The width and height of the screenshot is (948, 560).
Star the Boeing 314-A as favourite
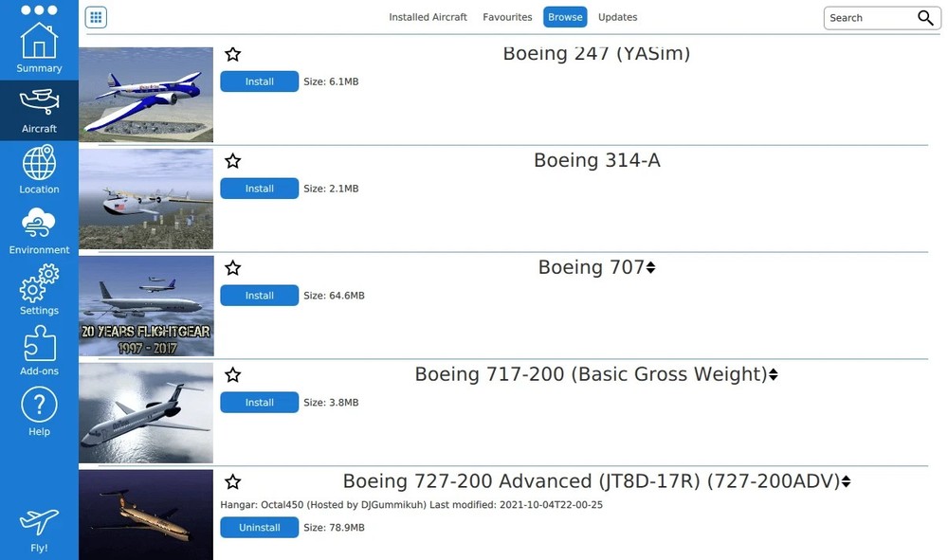pyautogui.click(x=232, y=161)
